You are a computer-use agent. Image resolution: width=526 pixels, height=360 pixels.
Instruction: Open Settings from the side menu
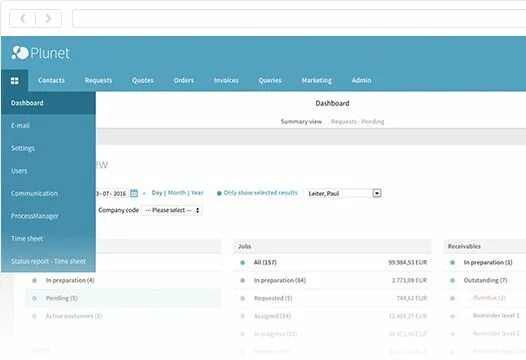coord(48,148)
